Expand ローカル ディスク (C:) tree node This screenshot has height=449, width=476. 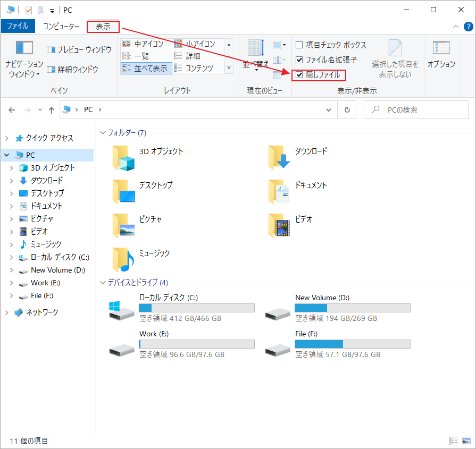pos(12,257)
